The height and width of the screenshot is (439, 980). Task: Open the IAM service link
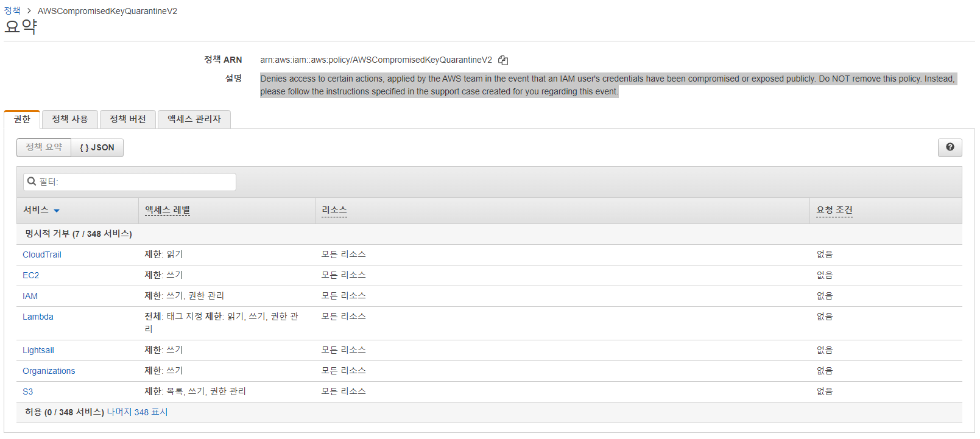pyautogui.click(x=30, y=296)
